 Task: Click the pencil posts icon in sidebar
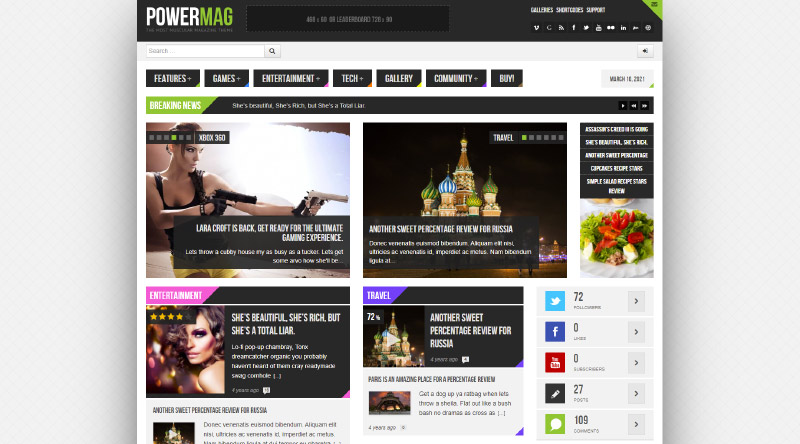(x=555, y=393)
